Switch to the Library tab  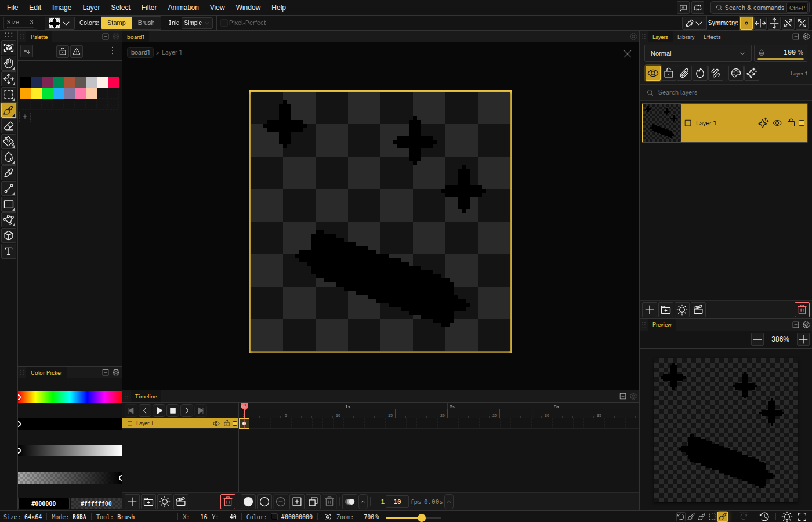[x=686, y=37]
